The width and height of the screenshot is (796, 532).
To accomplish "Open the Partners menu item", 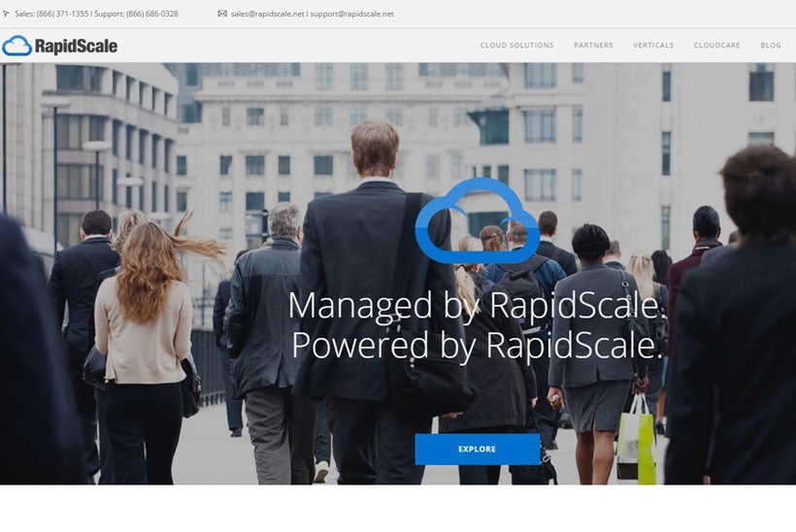I will (593, 46).
